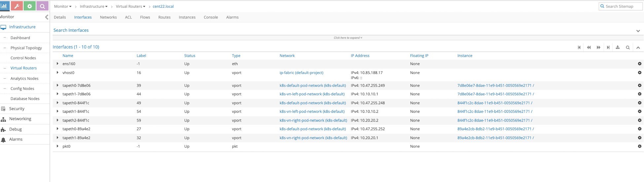Open the Configure wrench icon
This screenshot has width=644, height=182.
pyautogui.click(x=17, y=6)
